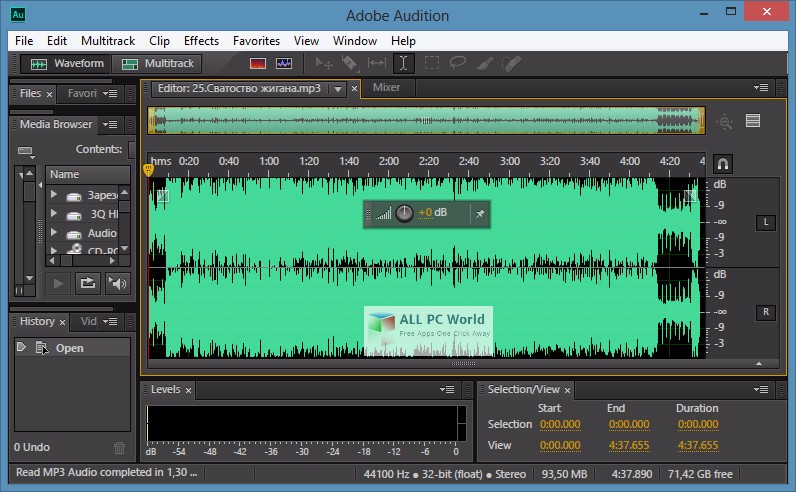The height and width of the screenshot is (492, 796).
Task: Select the Razor tool
Action: [x=349, y=63]
